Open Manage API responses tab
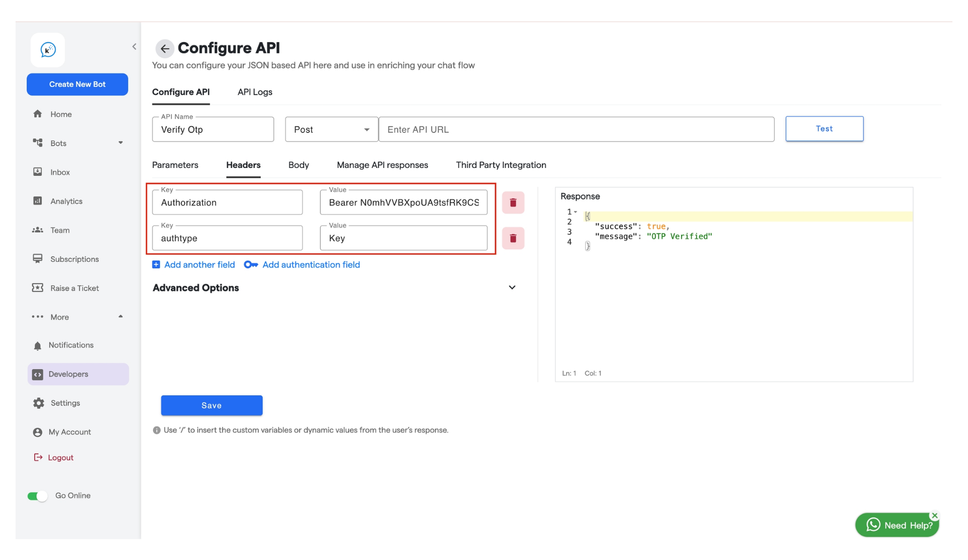 382,165
